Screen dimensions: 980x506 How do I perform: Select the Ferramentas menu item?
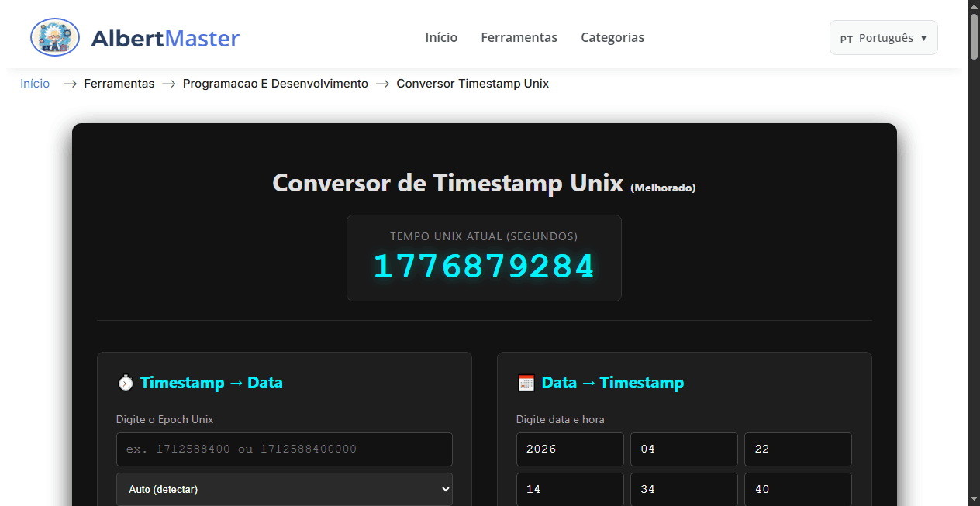pyautogui.click(x=519, y=37)
